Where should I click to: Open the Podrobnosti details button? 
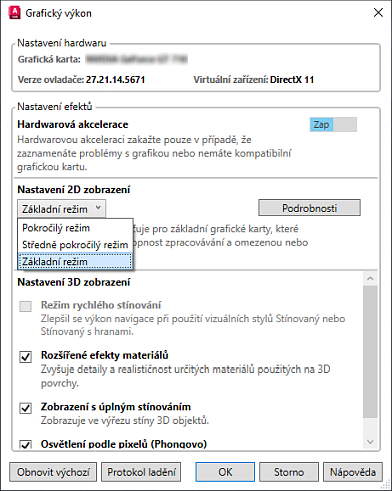[309, 208]
